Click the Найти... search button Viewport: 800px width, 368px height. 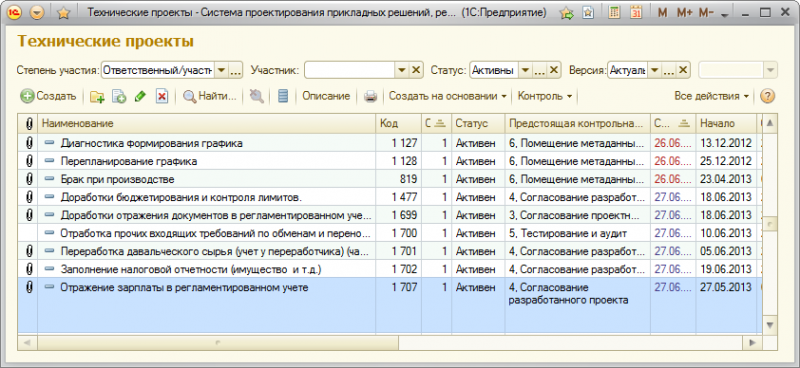point(210,96)
